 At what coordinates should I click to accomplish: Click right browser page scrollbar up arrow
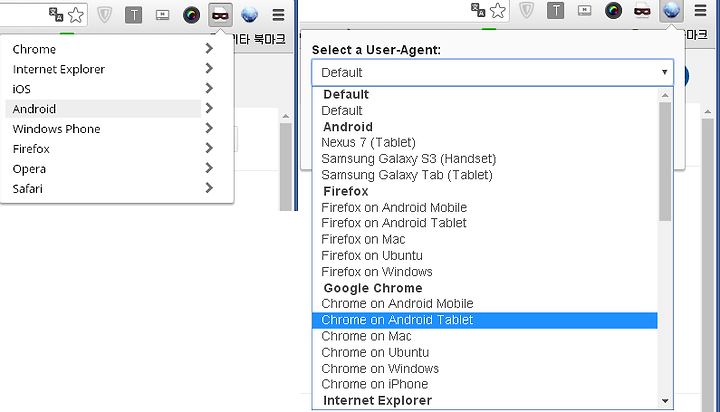[708, 112]
